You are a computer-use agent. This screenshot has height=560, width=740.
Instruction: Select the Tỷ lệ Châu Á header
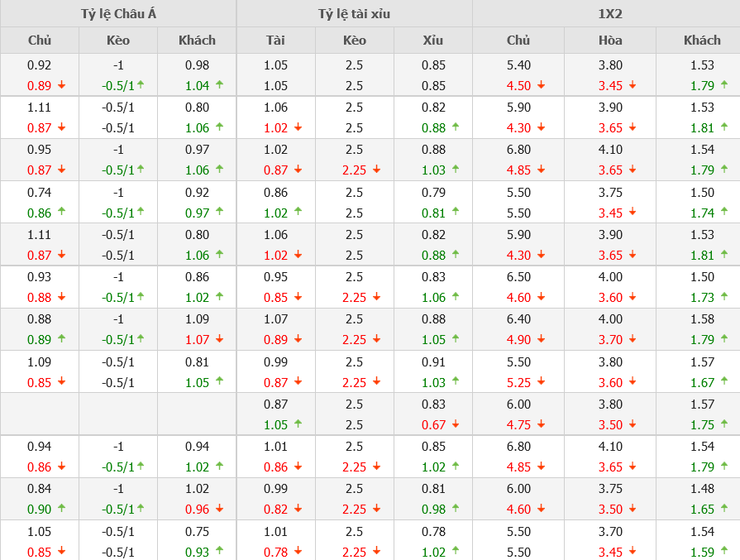point(118,13)
